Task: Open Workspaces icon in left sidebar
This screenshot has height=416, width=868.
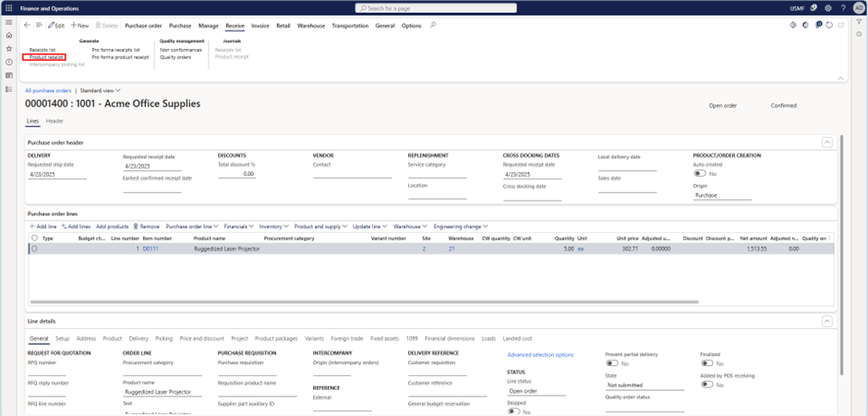Action: click(x=8, y=75)
